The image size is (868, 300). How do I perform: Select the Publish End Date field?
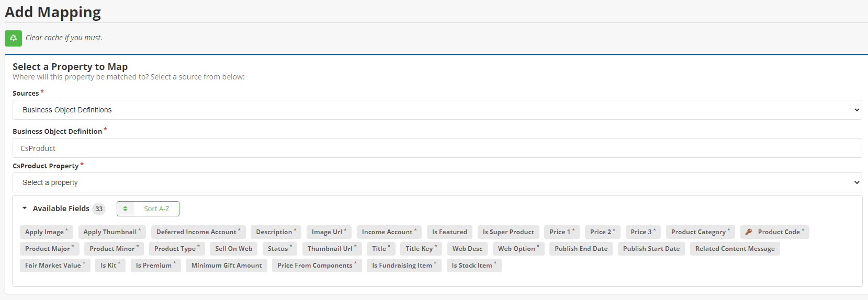(581, 249)
